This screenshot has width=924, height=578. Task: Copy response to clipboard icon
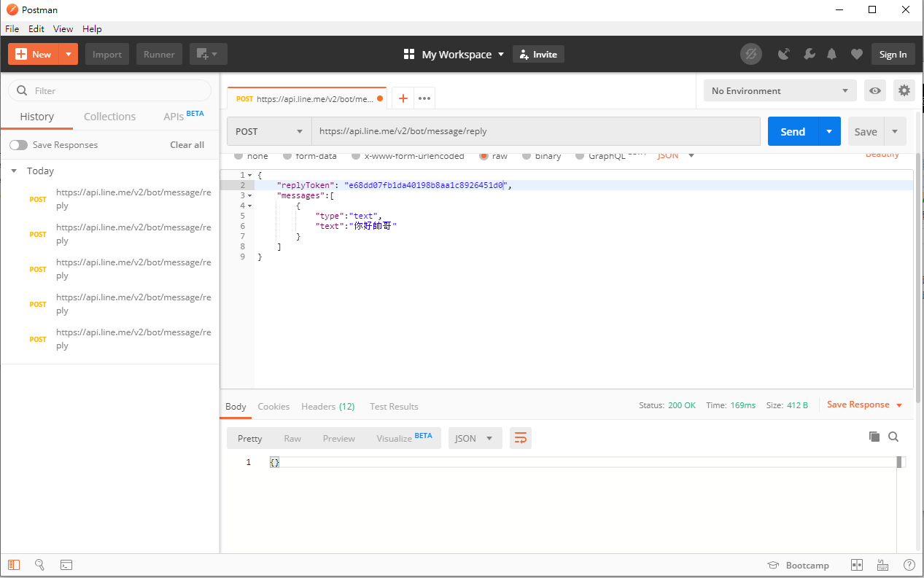(874, 437)
